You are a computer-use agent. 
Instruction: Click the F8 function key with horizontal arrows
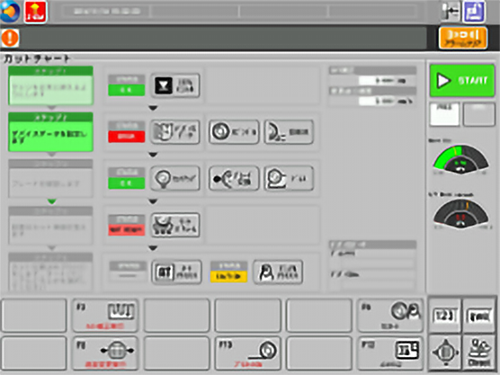click(105, 353)
